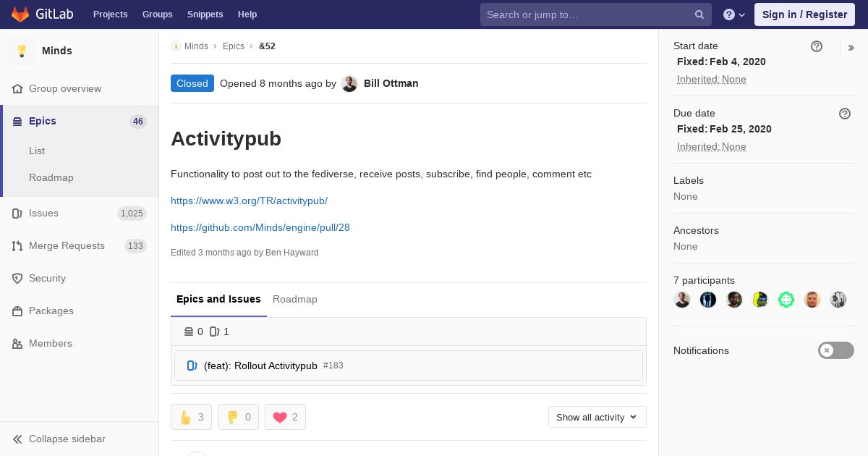This screenshot has height=456, width=868.
Task: Toggle the Notifications switch
Action: [836, 350]
